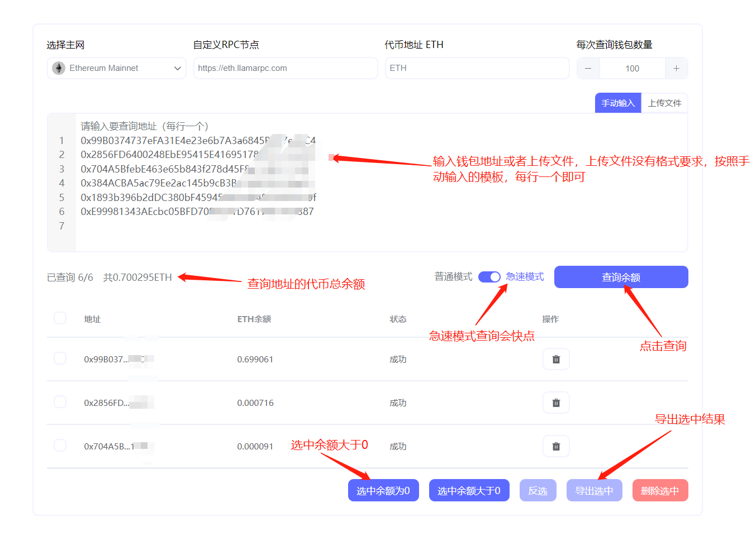This screenshot has width=756, height=536.
Task: Select the 手动输入 tab
Action: [x=617, y=103]
